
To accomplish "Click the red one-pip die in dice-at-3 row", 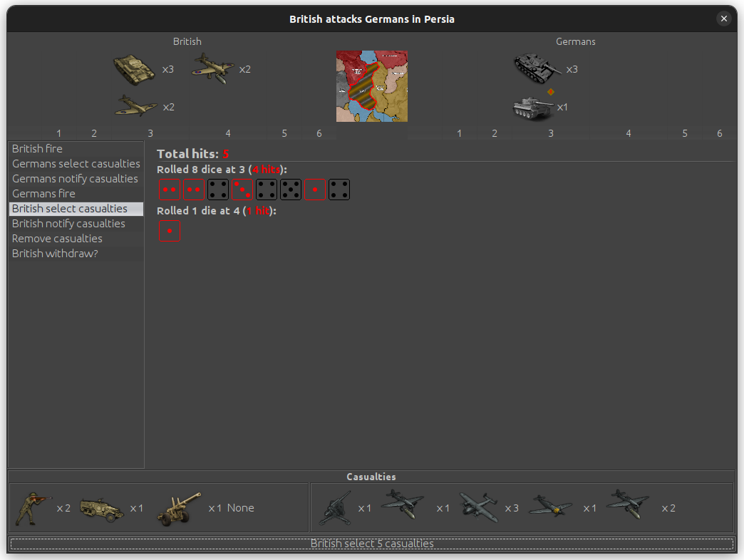I will click(314, 190).
